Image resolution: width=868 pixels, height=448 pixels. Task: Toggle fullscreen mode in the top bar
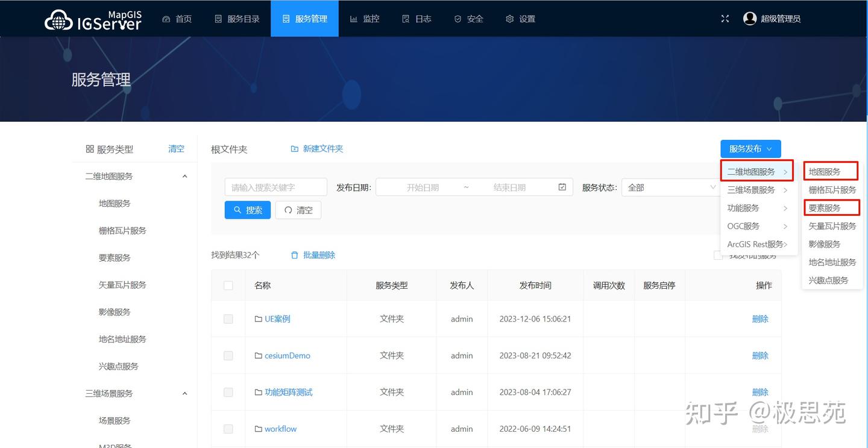point(725,19)
